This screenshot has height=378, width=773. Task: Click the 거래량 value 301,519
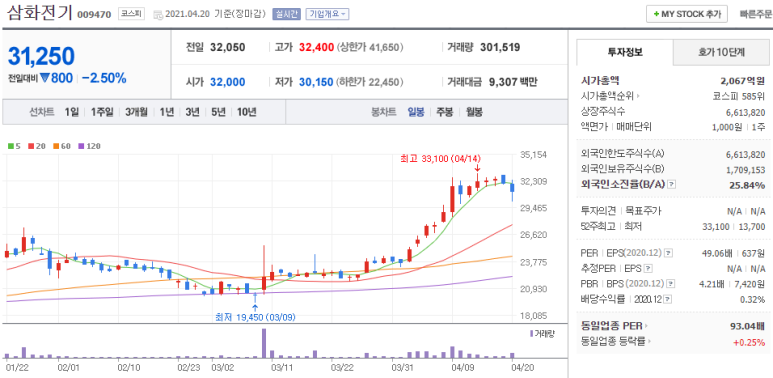pos(500,48)
